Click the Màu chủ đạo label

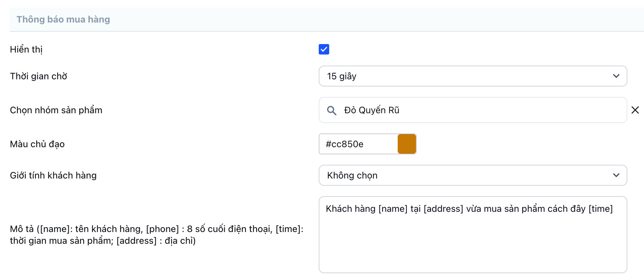[x=37, y=144]
